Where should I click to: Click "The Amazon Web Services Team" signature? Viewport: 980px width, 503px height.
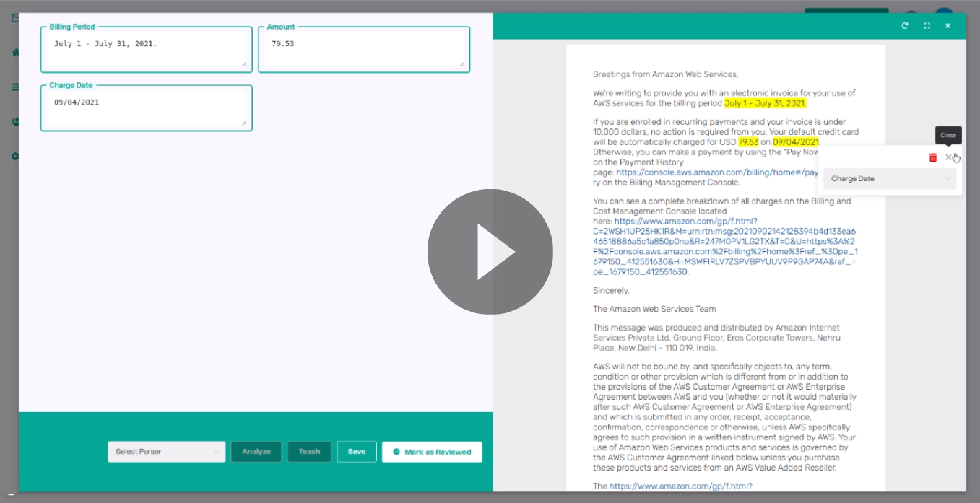[654, 309]
